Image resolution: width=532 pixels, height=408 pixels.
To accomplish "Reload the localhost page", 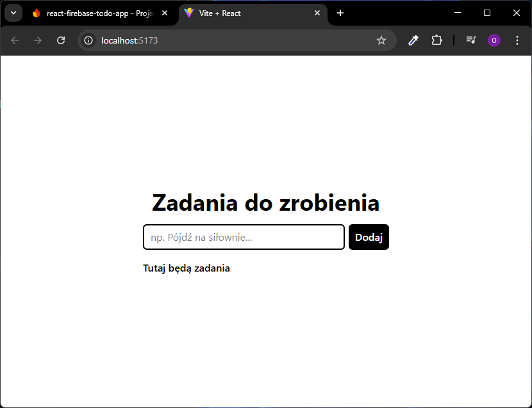I will [x=61, y=41].
